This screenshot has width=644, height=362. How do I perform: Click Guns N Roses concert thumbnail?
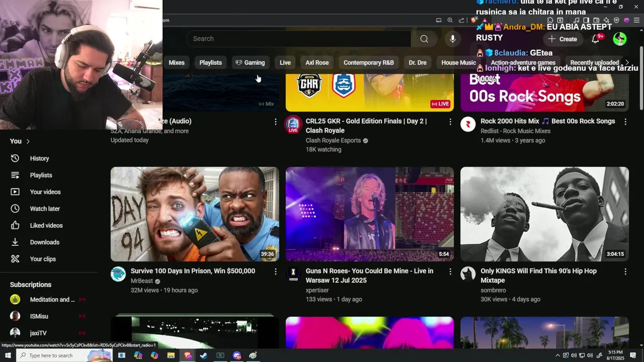coord(370,214)
